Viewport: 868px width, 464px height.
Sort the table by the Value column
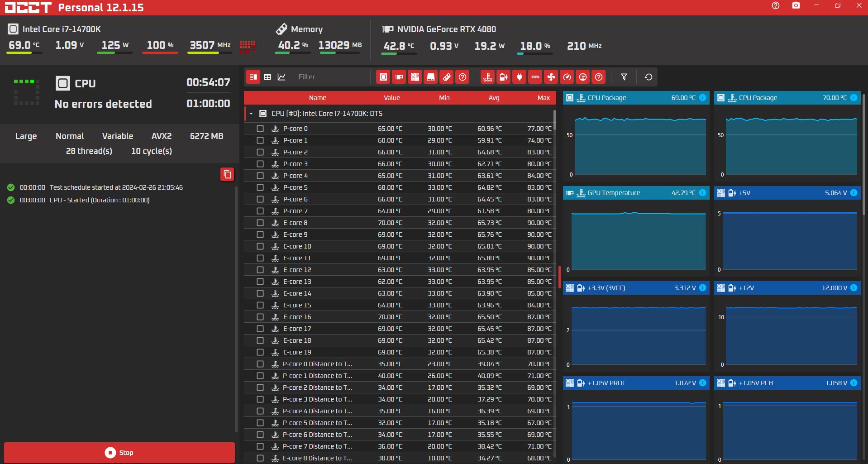(x=392, y=98)
